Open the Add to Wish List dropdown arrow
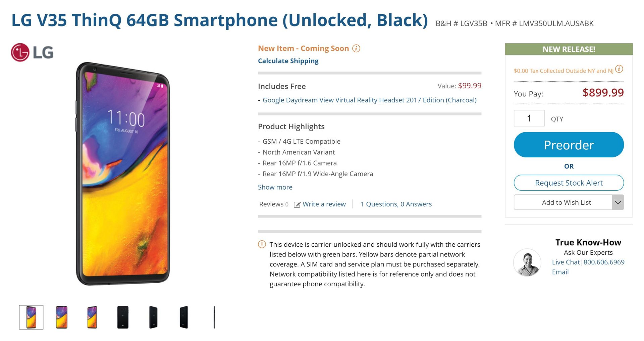 (618, 202)
